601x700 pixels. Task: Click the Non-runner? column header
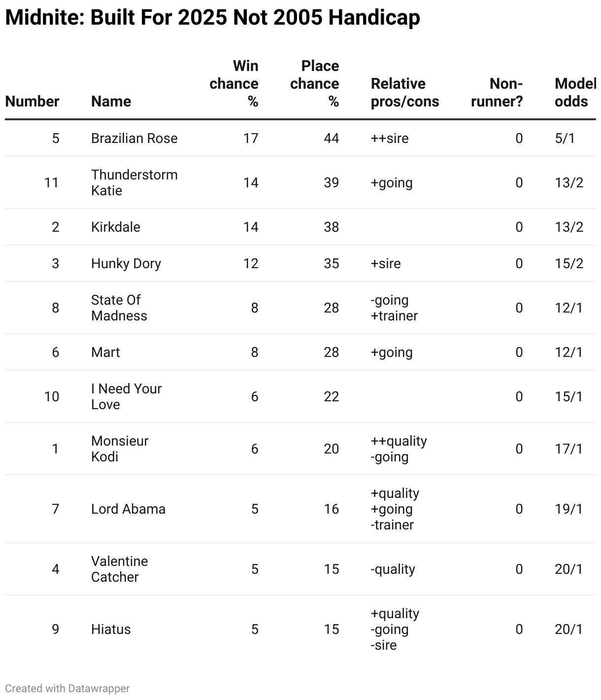click(x=497, y=93)
